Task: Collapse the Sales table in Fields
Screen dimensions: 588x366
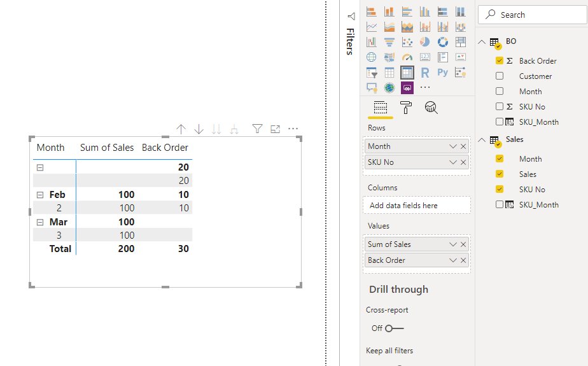Action: pyautogui.click(x=482, y=140)
